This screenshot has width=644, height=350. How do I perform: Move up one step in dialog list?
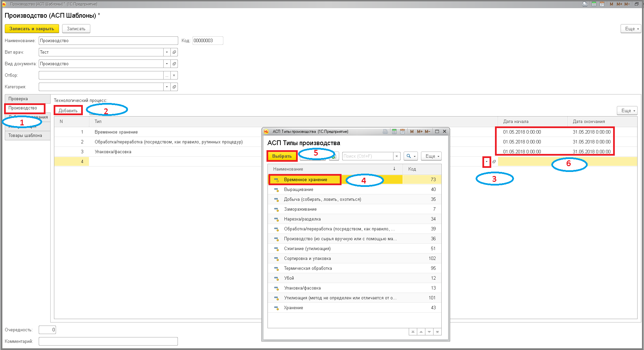(421, 332)
